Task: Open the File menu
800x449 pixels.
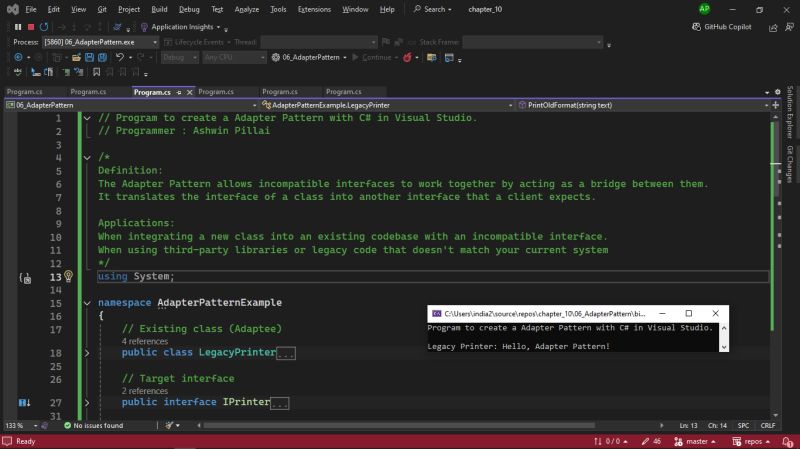Action: click(x=31, y=9)
